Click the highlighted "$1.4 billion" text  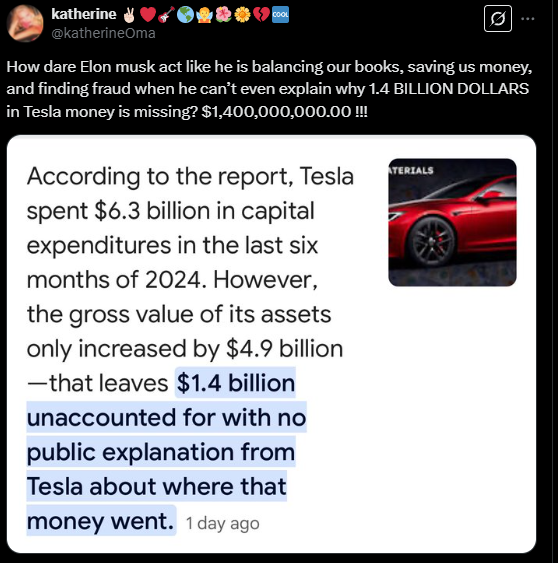(x=236, y=383)
